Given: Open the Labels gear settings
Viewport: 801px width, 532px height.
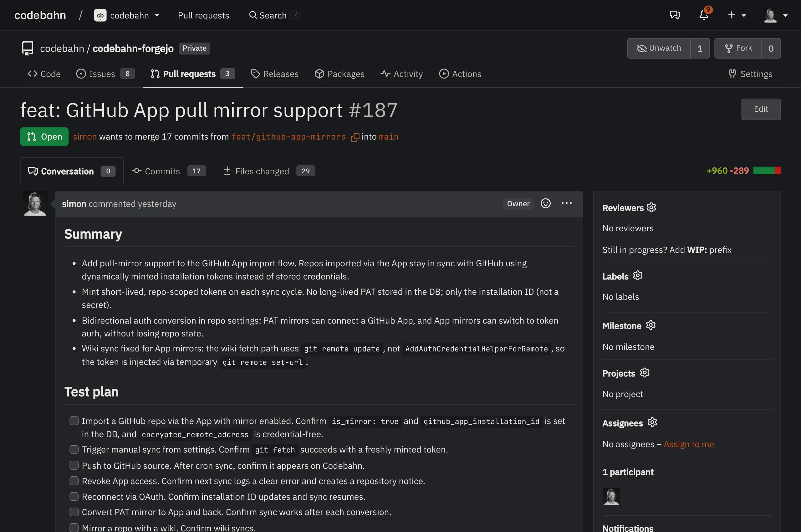Looking at the screenshot, I should click(637, 275).
